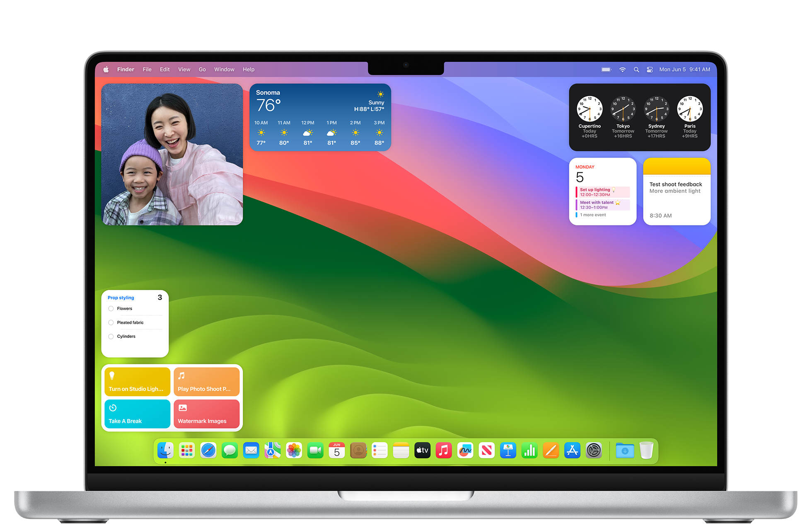The height and width of the screenshot is (528, 812).
Task: Expand Launchpad grid icon
Action: pos(188,450)
